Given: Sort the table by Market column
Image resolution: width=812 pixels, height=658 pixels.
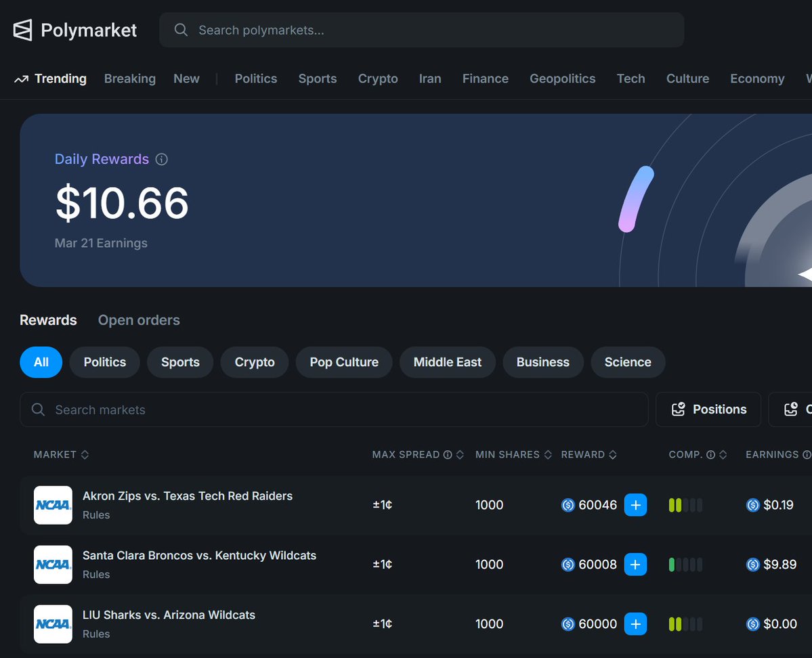Looking at the screenshot, I should 61,454.
